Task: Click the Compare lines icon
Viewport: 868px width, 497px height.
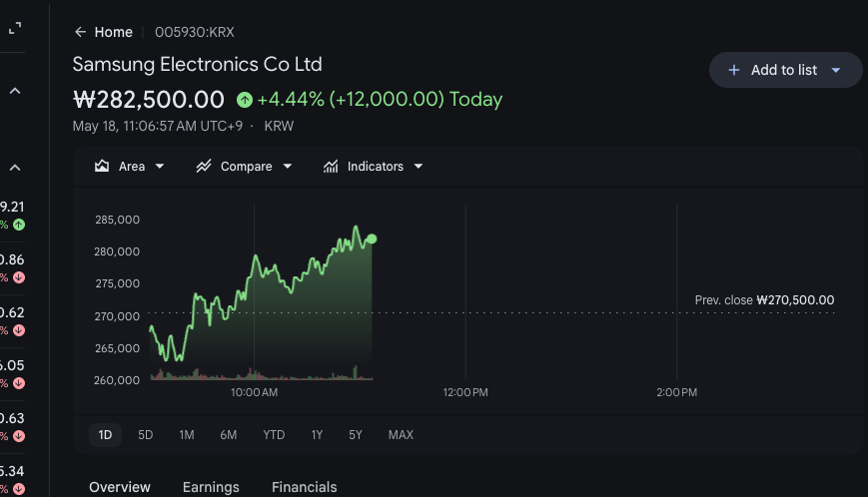Action: (x=204, y=166)
